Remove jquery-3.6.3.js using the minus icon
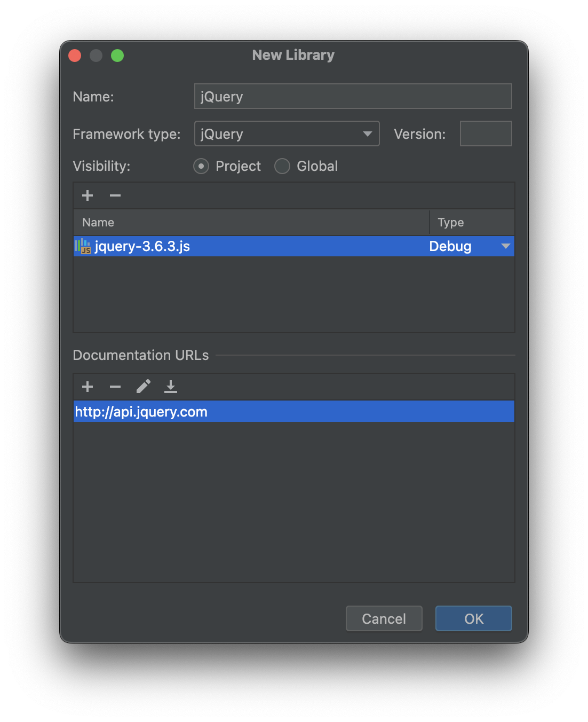 tap(115, 195)
